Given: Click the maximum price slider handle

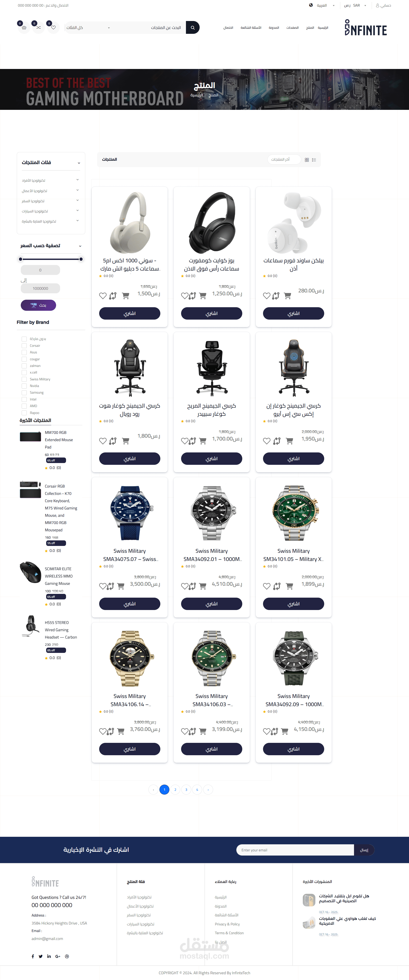Looking at the screenshot, I should click(81, 259).
